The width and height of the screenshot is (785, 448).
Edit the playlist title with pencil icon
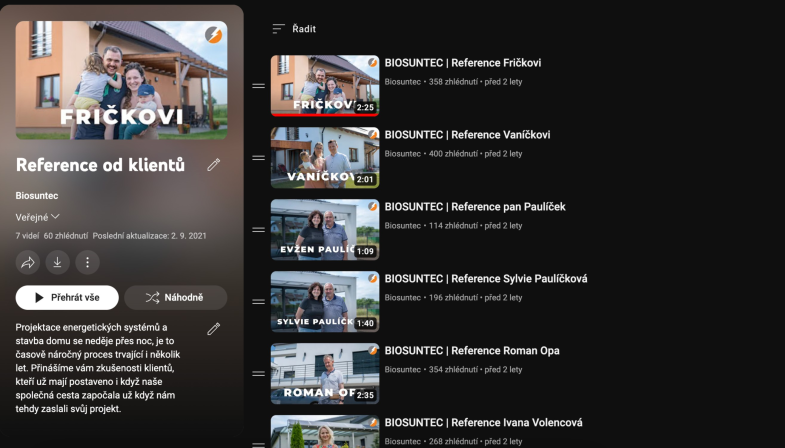click(214, 165)
